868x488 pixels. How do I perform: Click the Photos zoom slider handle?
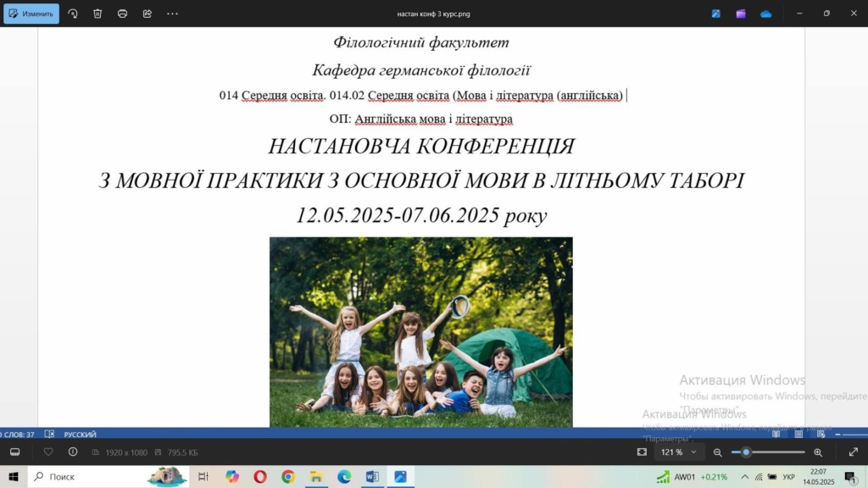(746, 452)
